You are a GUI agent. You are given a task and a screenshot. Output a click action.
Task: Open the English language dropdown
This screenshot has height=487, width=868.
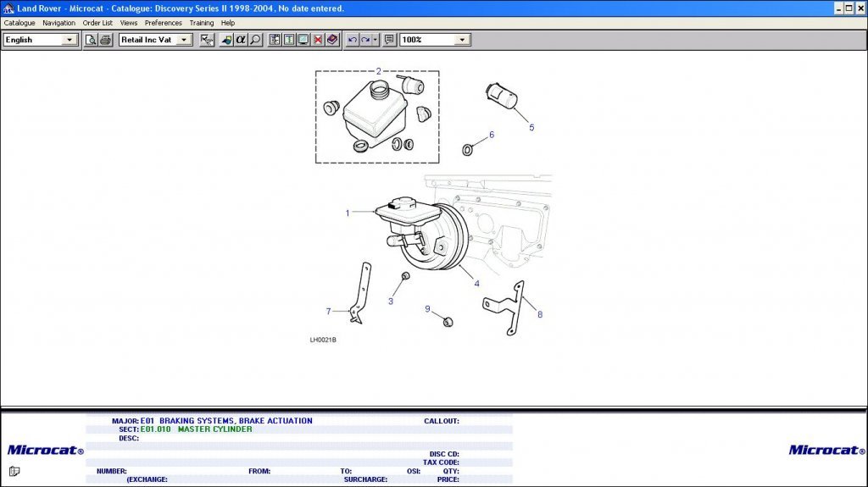(70, 40)
